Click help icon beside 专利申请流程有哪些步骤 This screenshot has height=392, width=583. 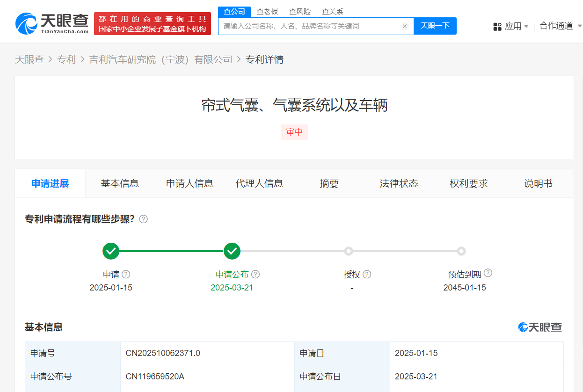tap(144, 219)
